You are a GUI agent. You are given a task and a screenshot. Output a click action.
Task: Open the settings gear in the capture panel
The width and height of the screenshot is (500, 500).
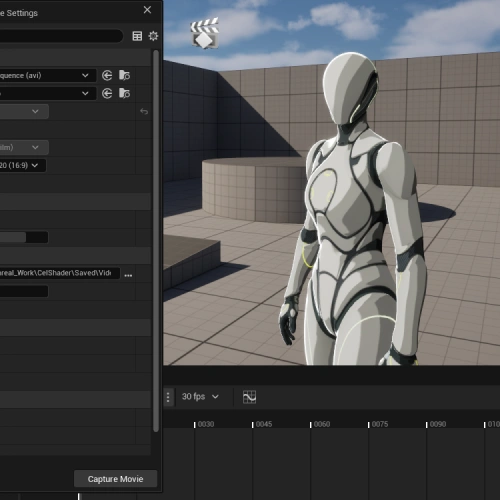click(153, 36)
